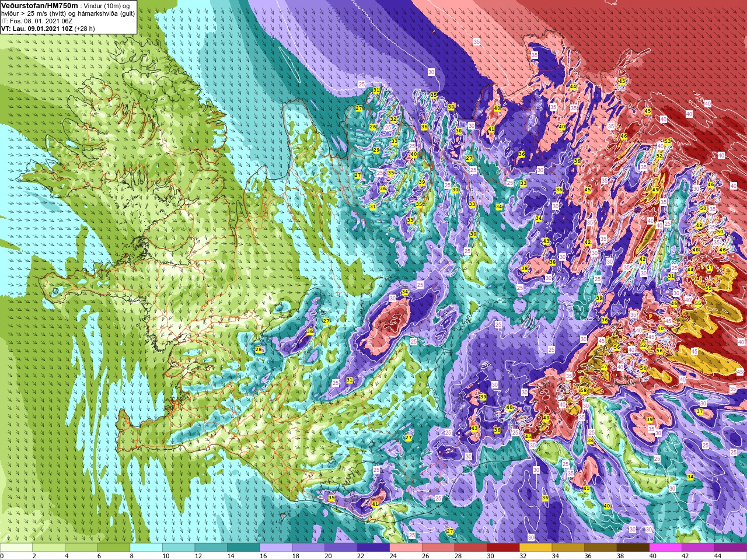Click the '24' tick on the color scale
747x560 pixels.
point(393,556)
